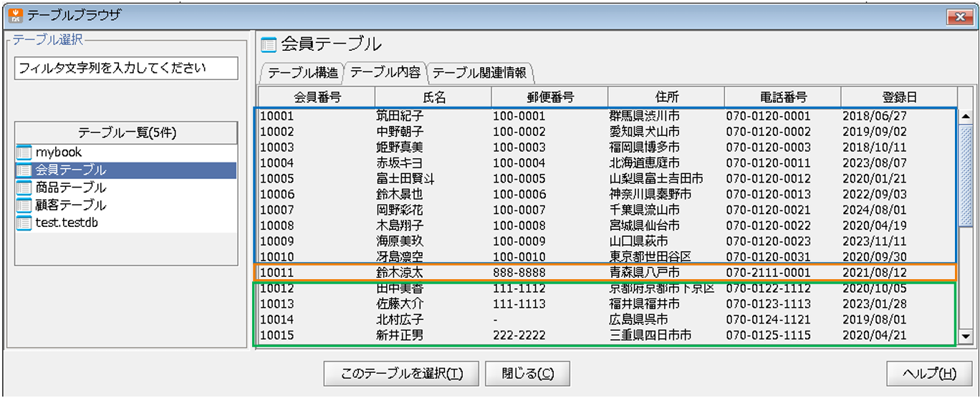
Task: Click the scrollbar up arrow
Action: pos(965,116)
